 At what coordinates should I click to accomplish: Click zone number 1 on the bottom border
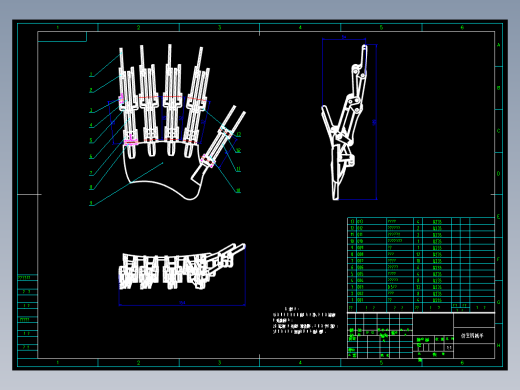[x=58, y=362]
